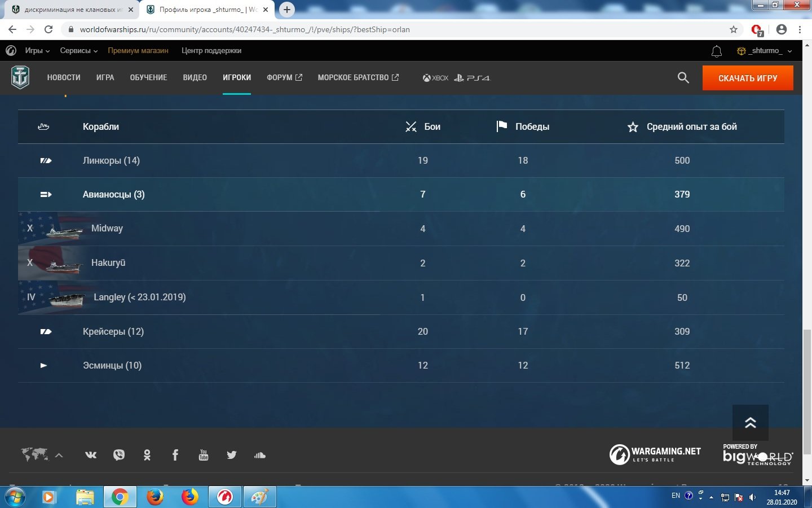812x508 pixels.
Task: Open the _shturmo_ account dropdown
Action: point(765,51)
